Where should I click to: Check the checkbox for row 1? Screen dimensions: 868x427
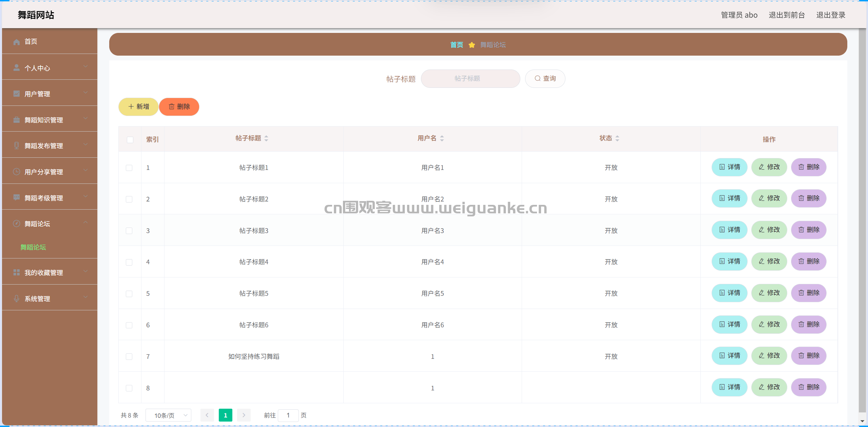pos(129,168)
